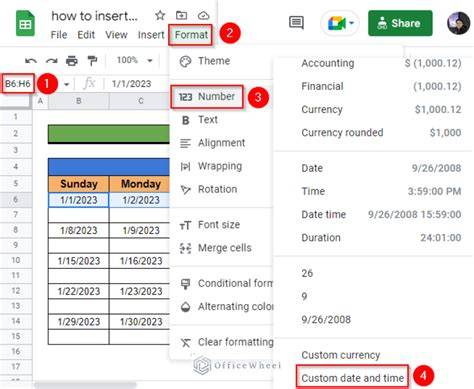Select cell containing 1/8/2023
This screenshot has height=389, width=474.
(x=79, y=230)
